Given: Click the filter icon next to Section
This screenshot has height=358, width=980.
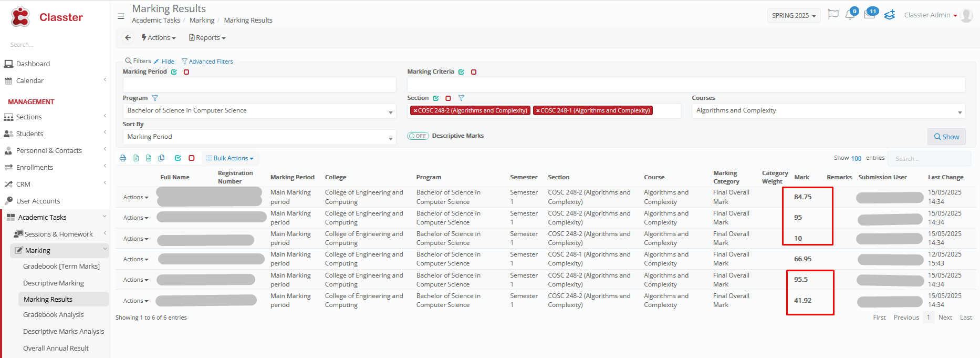Looking at the screenshot, I should coord(461,98).
